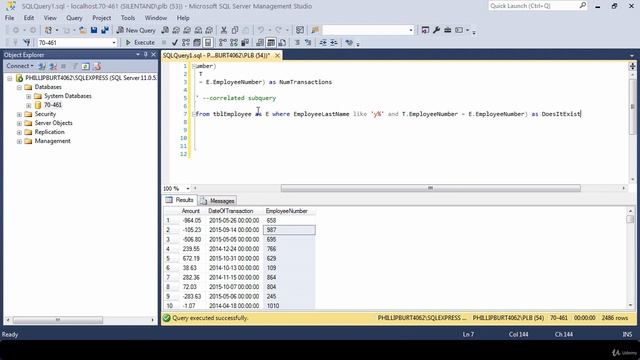Open the find combo box dropdown
This screenshot has height=360, width=640.
click(x=411, y=30)
